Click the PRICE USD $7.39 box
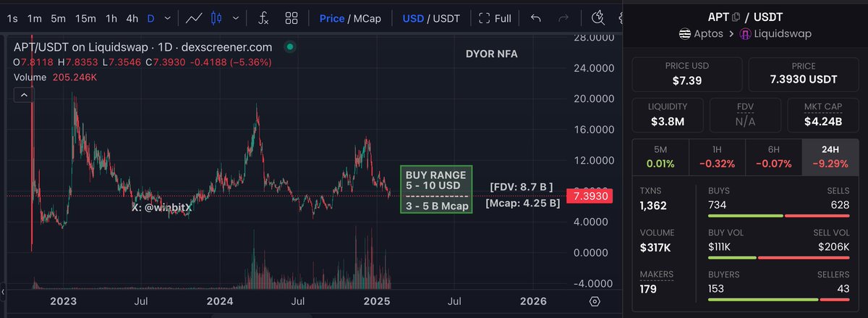This screenshot has height=318, width=868. click(x=687, y=74)
